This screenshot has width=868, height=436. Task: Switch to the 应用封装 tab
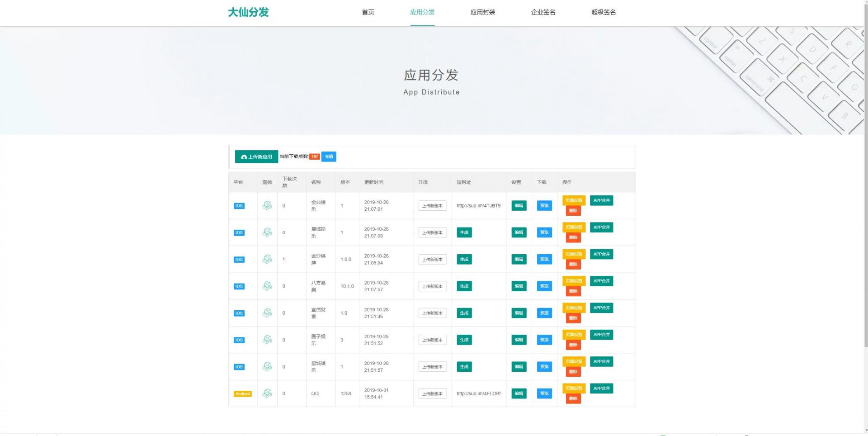tap(482, 12)
